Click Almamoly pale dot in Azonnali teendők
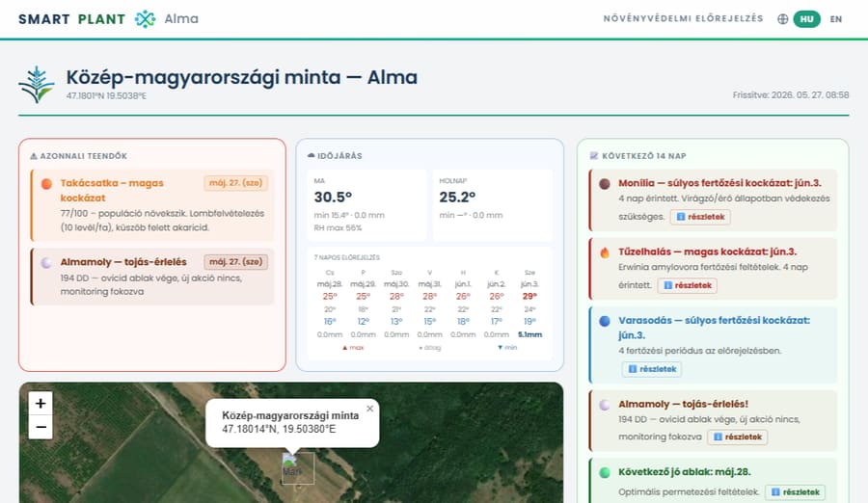The image size is (868, 503). pyautogui.click(x=46, y=263)
